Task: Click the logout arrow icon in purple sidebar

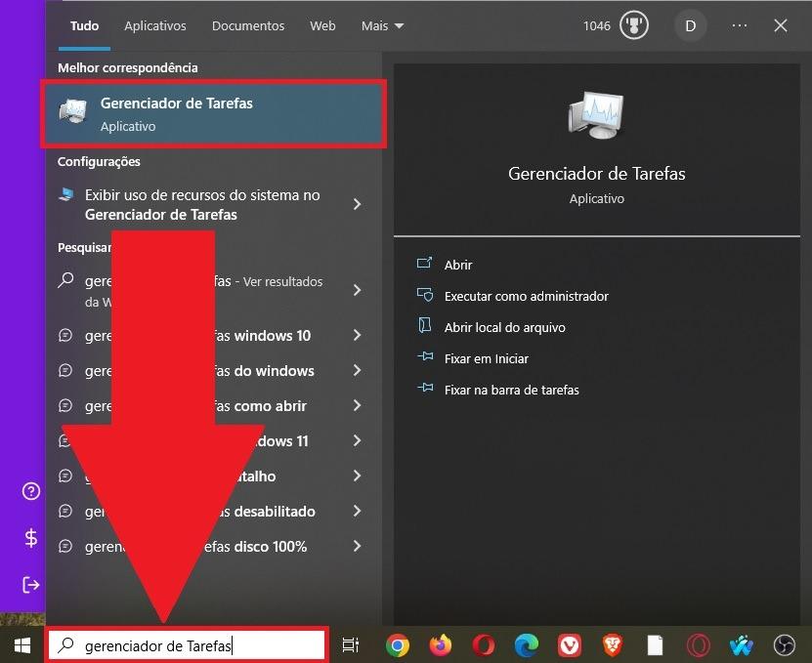Action: coord(31,585)
